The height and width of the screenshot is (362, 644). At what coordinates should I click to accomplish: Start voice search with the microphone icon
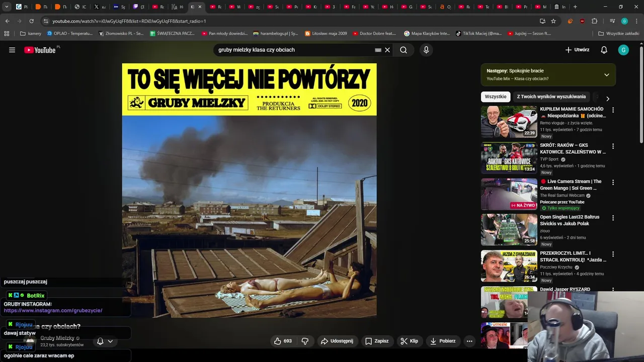coord(426,50)
